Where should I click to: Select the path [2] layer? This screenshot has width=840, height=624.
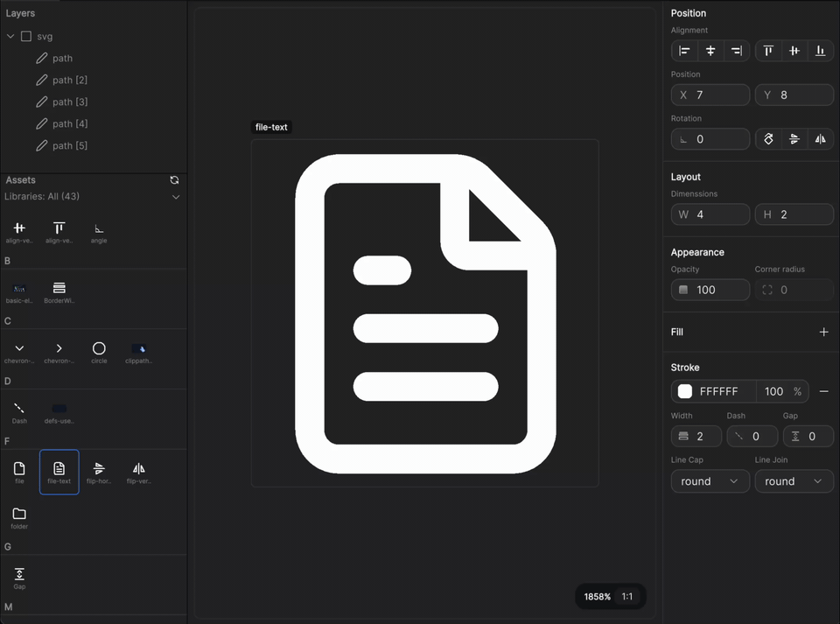[94, 81]
